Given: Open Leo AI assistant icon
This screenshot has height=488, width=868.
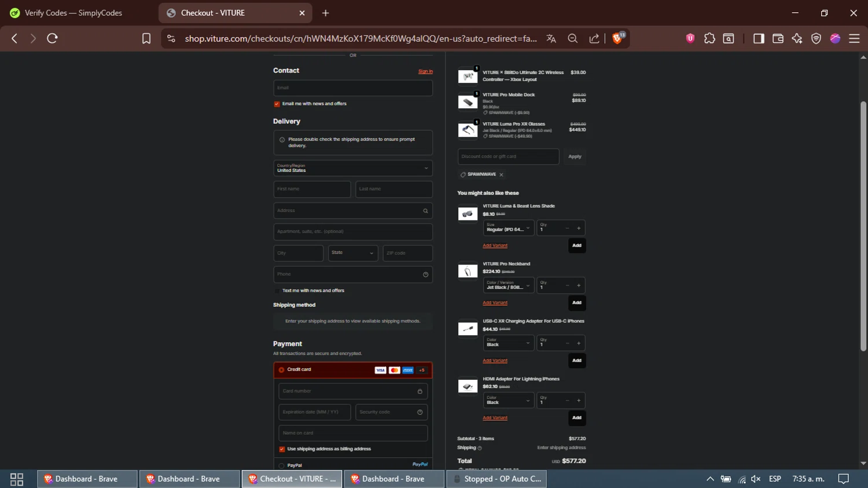Looking at the screenshot, I should click(797, 38).
